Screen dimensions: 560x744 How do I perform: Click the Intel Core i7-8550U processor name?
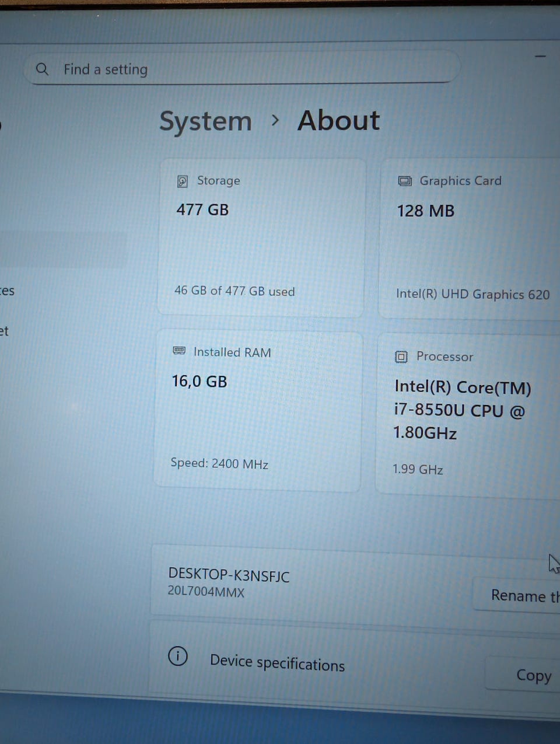[x=462, y=410]
